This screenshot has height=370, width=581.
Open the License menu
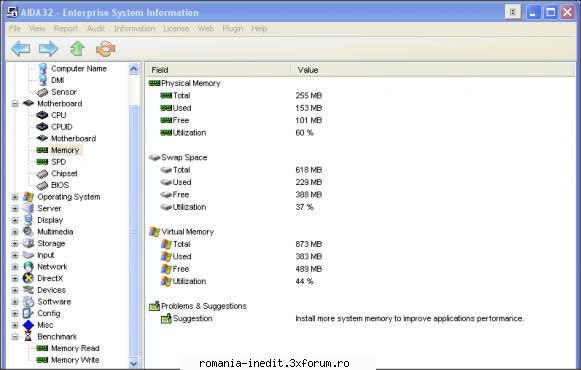click(176, 29)
